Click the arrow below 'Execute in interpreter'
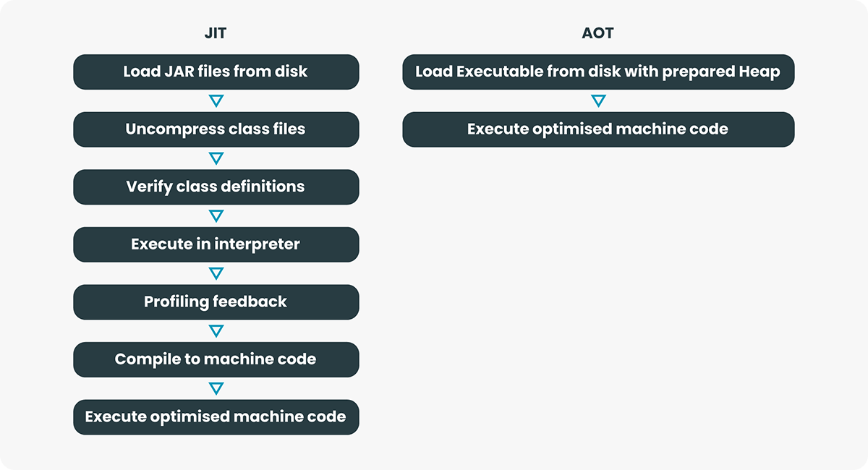This screenshot has width=868, height=470. 216,273
